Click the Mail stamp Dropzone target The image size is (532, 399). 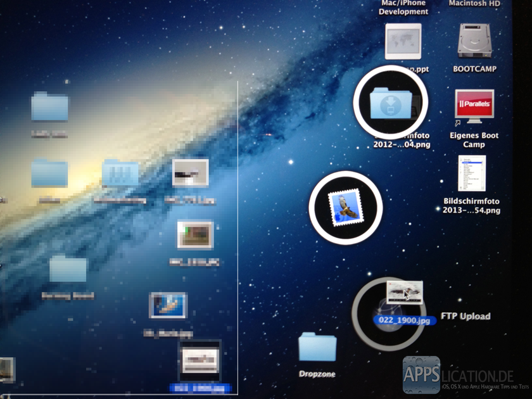(346, 208)
